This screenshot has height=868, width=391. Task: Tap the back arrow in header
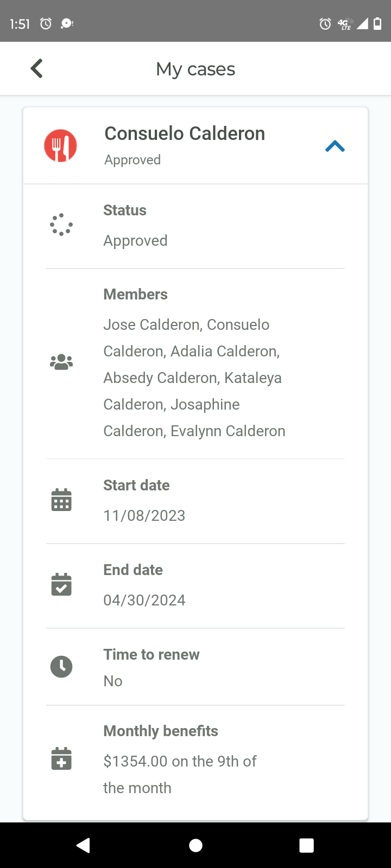(x=36, y=69)
